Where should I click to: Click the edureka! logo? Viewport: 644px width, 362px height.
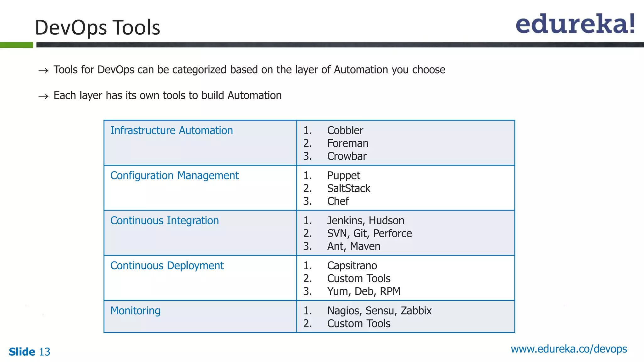pos(575,24)
